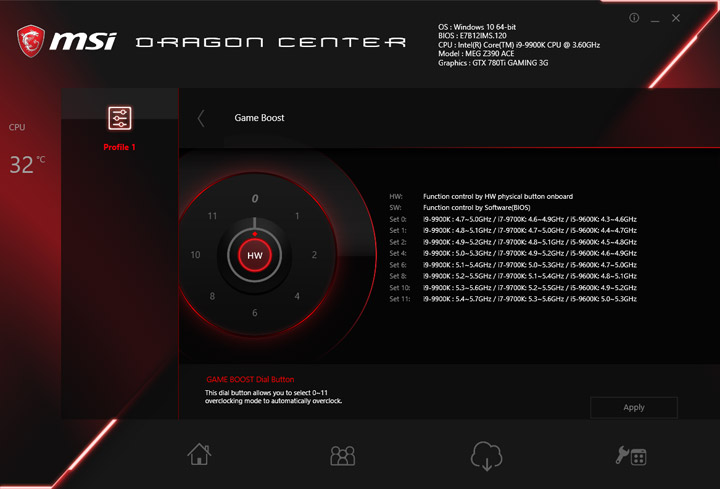This screenshot has width=720, height=489.
Task: Click the Set 8: frequency row
Action: tap(513, 276)
